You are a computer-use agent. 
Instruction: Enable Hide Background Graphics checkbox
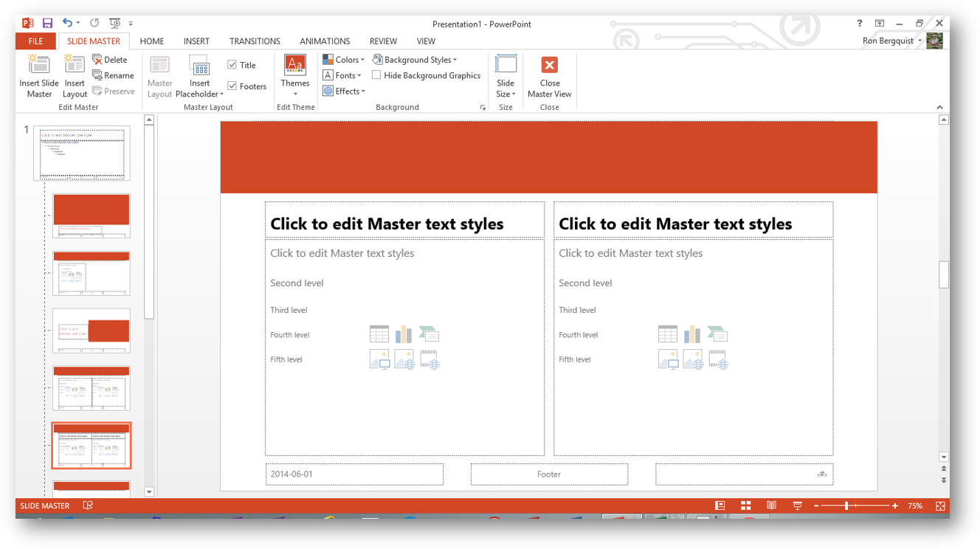pos(376,75)
